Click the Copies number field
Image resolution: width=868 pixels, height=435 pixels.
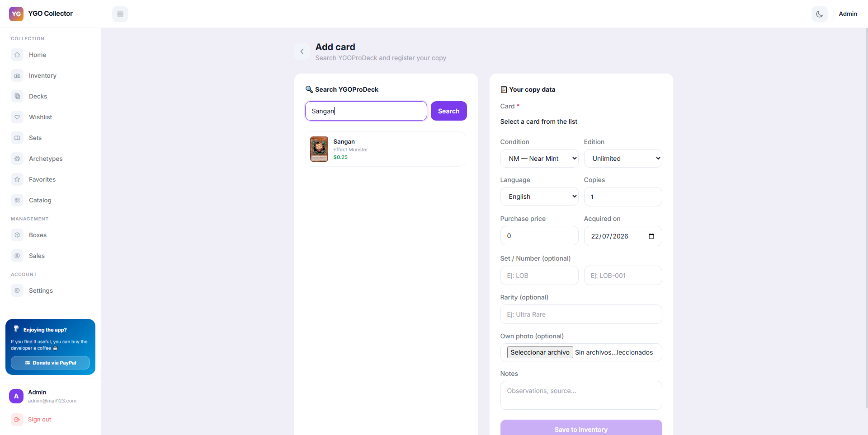(623, 197)
